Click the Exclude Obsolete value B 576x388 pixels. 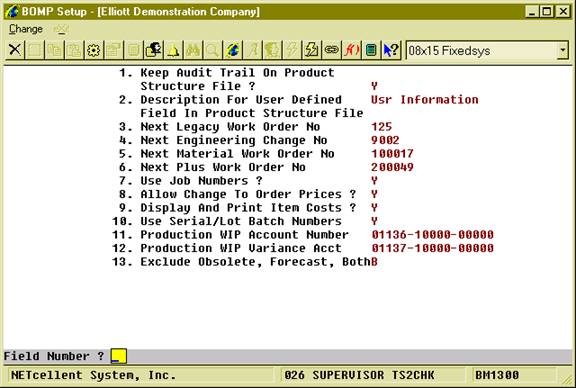[374, 262]
